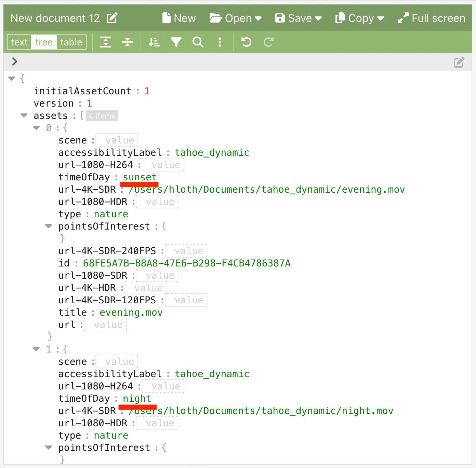Edit the night.mov file path value
The image size is (476, 468).
tap(261, 411)
